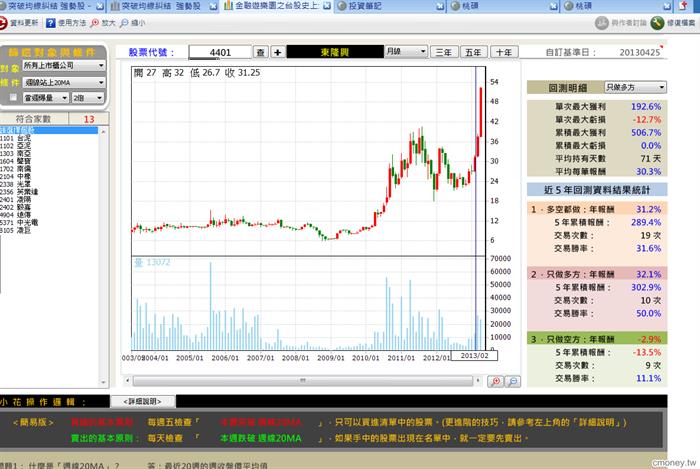Click the red 資料更新 refresh icon
700x469 pixels.
[x=3, y=23]
